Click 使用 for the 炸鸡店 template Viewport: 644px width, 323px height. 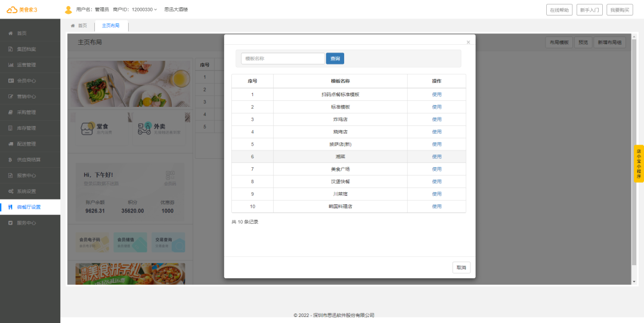pyautogui.click(x=436, y=119)
